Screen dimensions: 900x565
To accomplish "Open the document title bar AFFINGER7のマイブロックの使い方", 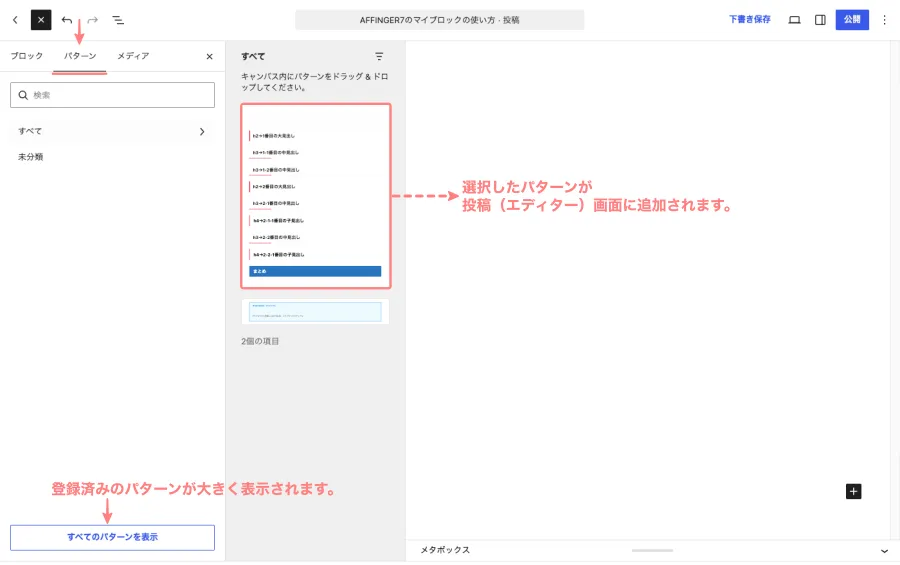I will click(440, 20).
